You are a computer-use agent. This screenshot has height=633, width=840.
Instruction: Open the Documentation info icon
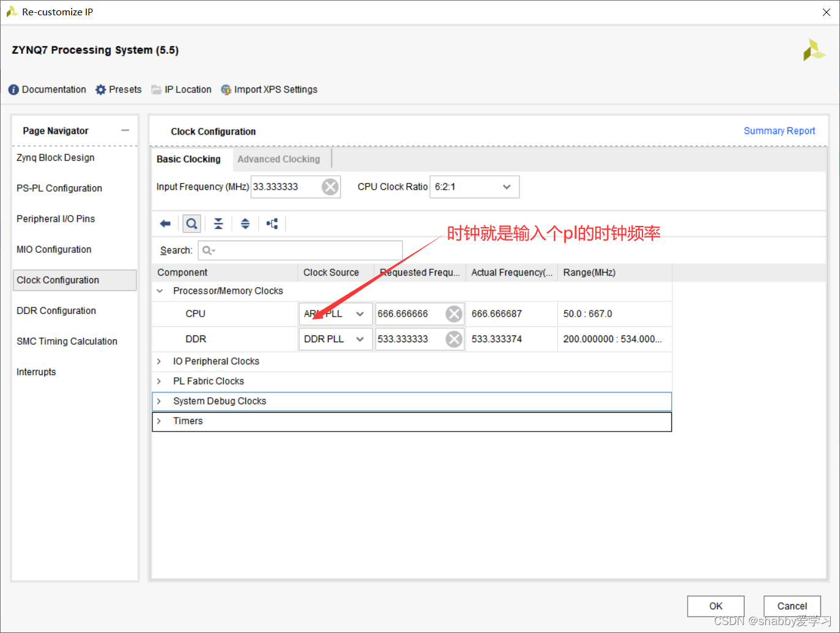coord(13,90)
